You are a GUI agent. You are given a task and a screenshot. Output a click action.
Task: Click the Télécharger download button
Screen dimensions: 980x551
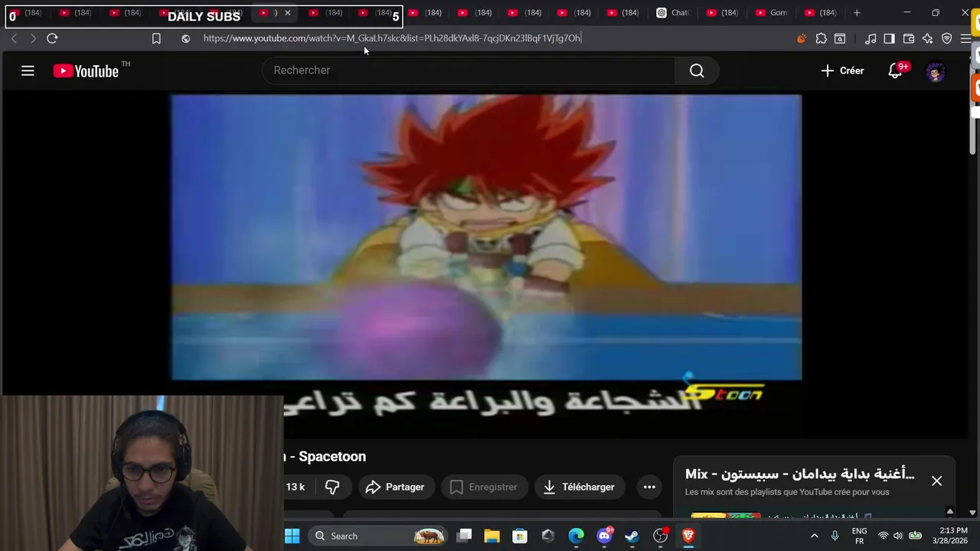[579, 487]
